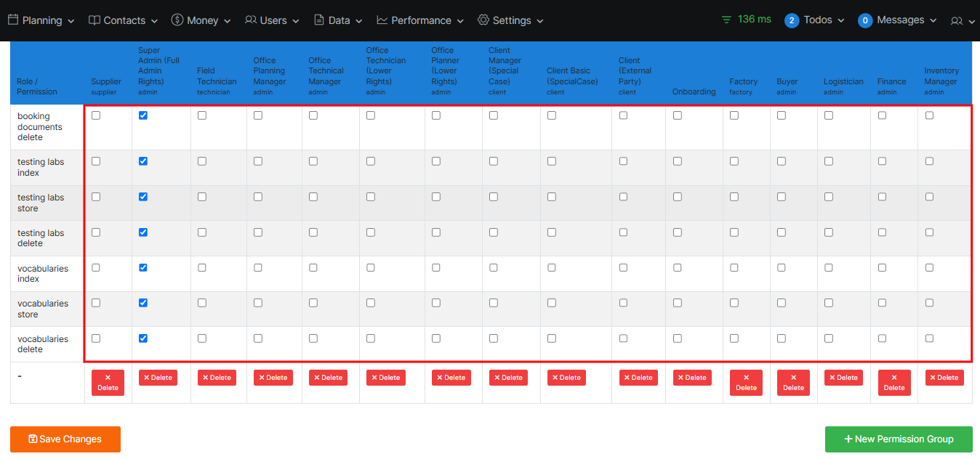Click the blue Messages count badge
Image resolution: width=980 pixels, height=459 pixels.
point(865,20)
